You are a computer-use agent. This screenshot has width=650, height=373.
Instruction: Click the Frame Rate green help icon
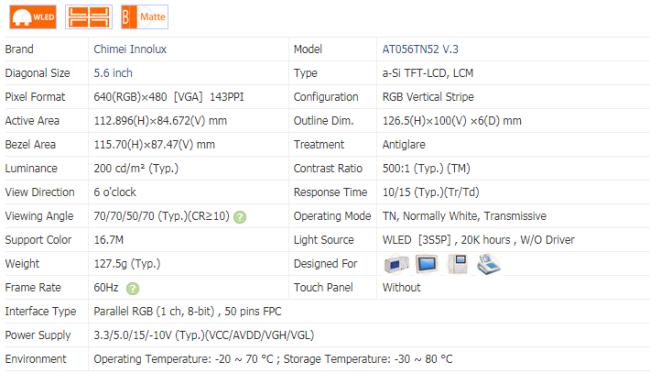point(133,288)
